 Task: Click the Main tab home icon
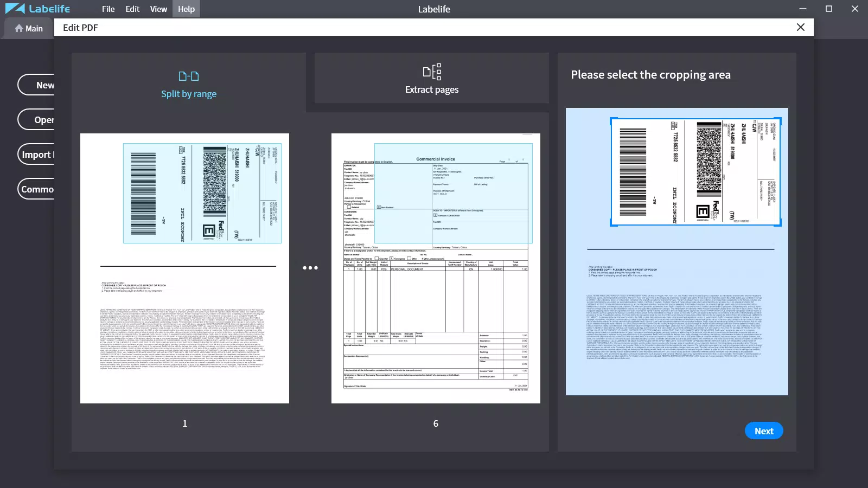(x=19, y=28)
